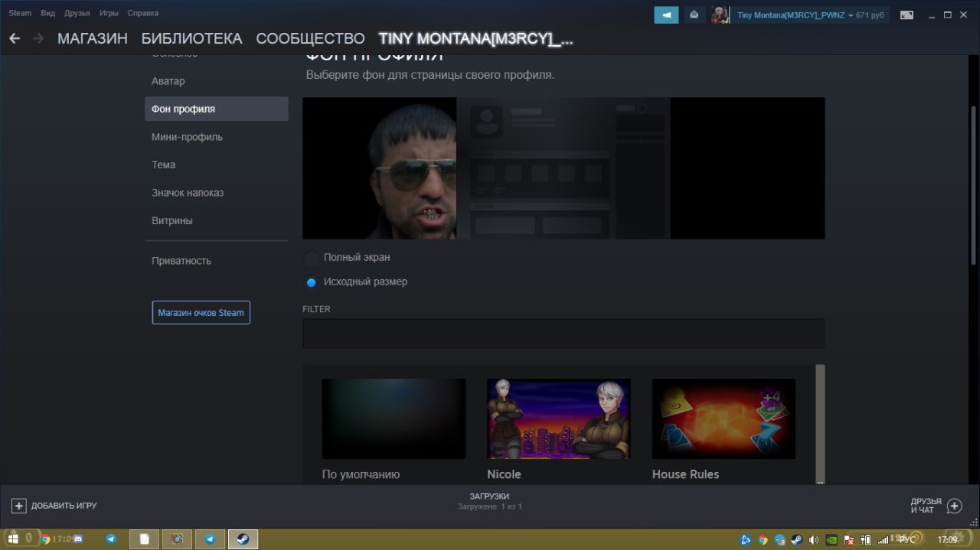Open the Справка menu
The width and height of the screenshot is (980, 550).
(x=143, y=13)
